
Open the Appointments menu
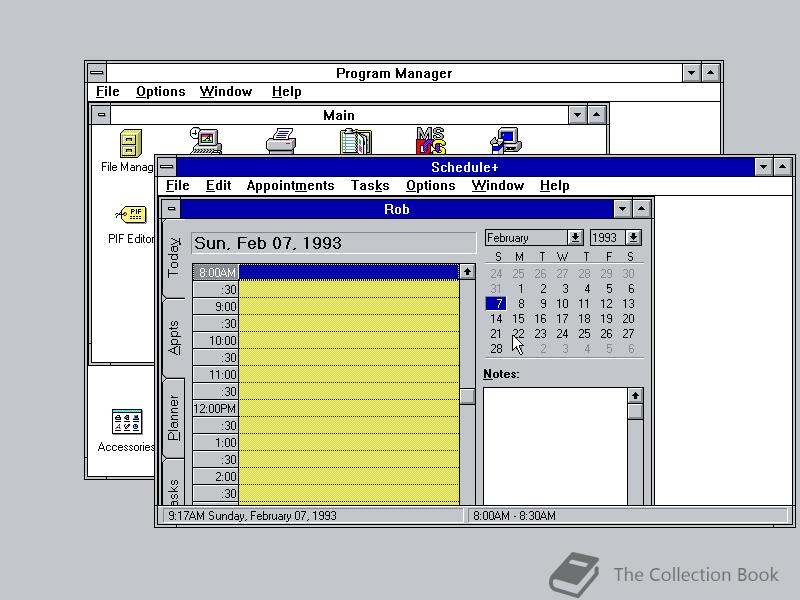[290, 185]
